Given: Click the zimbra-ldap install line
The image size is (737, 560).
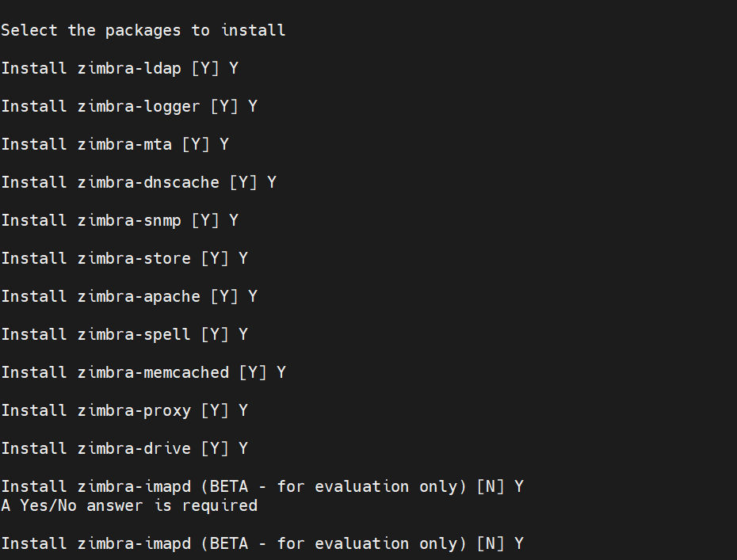Looking at the screenshot, I should [x=120, y=69].
